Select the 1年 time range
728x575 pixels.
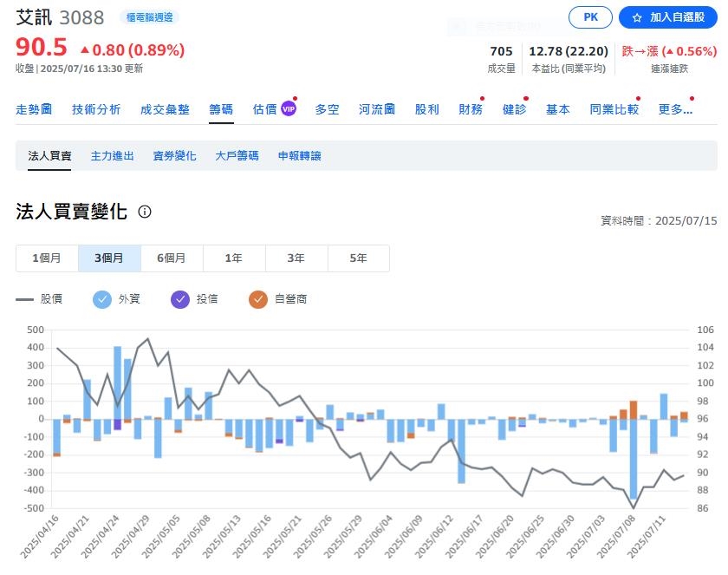[234, 258]
